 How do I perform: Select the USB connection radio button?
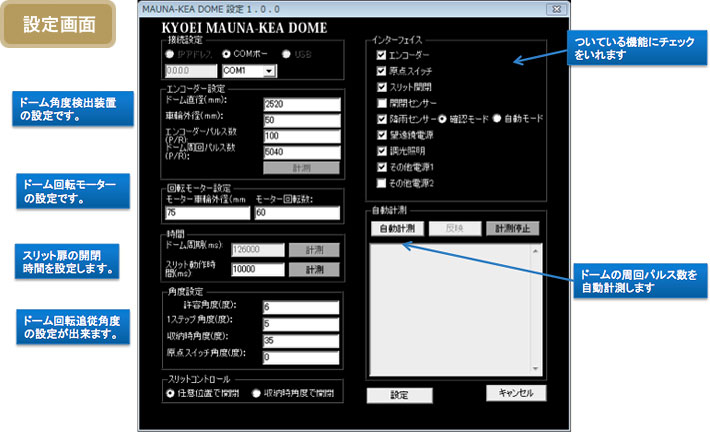coord(286,54)
